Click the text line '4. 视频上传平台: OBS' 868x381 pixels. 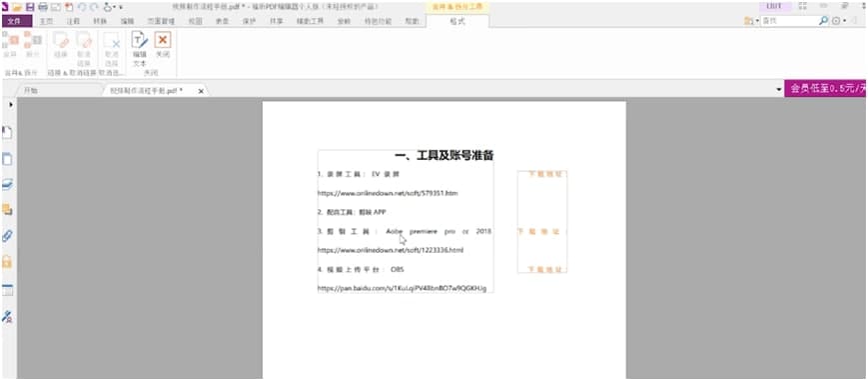(x=361, y=270)
